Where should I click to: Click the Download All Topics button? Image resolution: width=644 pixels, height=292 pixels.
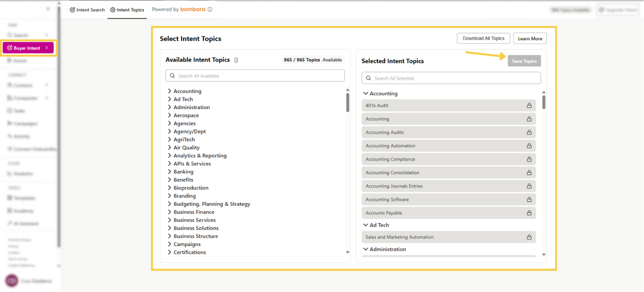(483, 38)
